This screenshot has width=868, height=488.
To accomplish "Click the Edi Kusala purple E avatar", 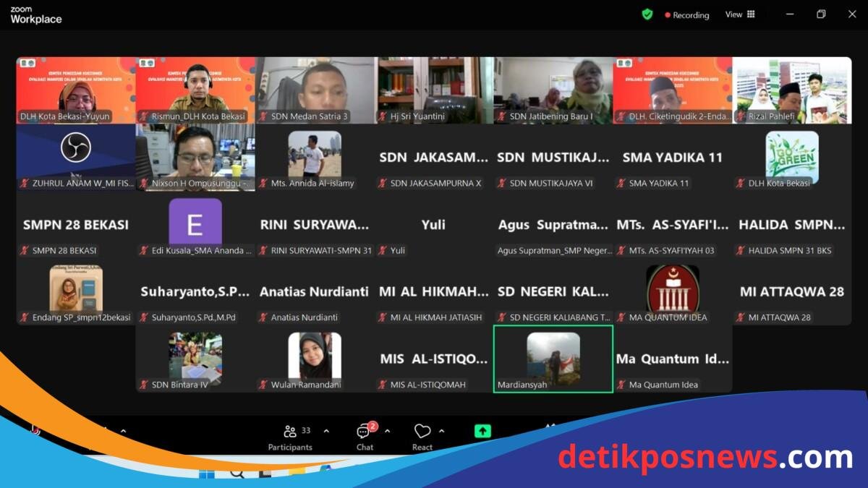I will pyautogui.click(x=195, y=222).
